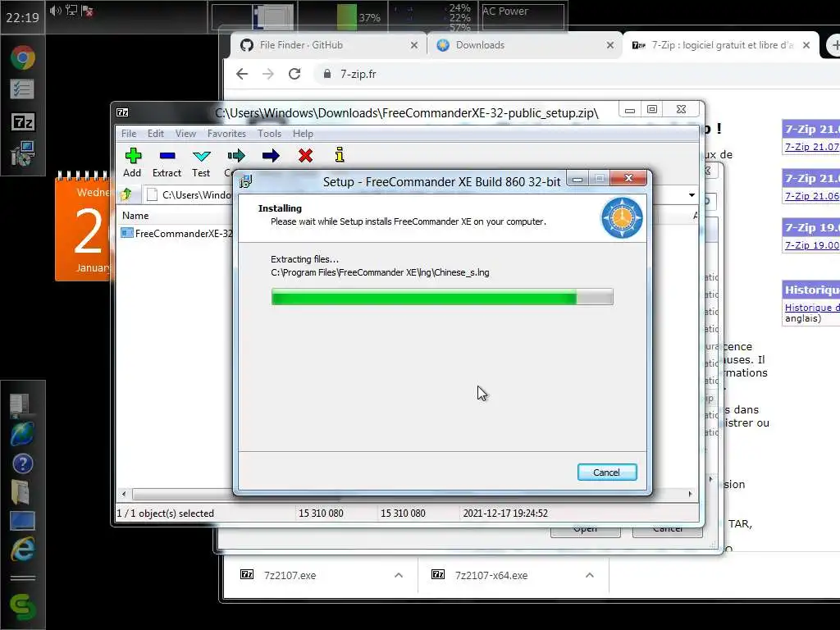Click the network status icon in top bar
Screen dimensions: 840x630
click(x=71, y=10)
